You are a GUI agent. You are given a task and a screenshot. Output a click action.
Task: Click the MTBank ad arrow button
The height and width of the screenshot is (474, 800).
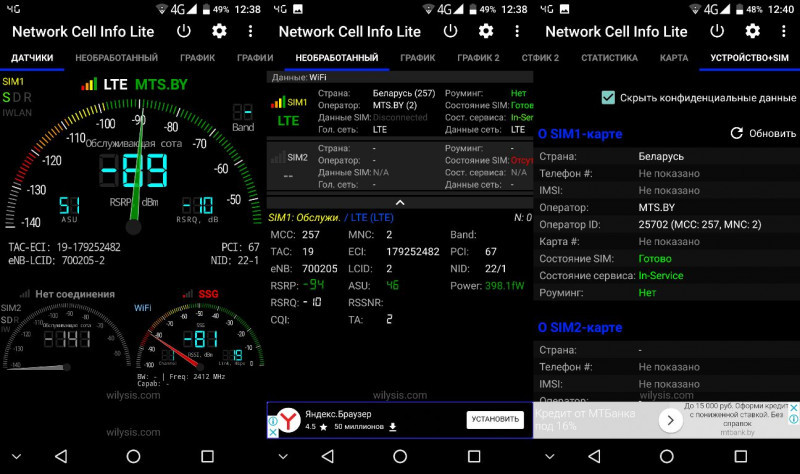[670, 420]
